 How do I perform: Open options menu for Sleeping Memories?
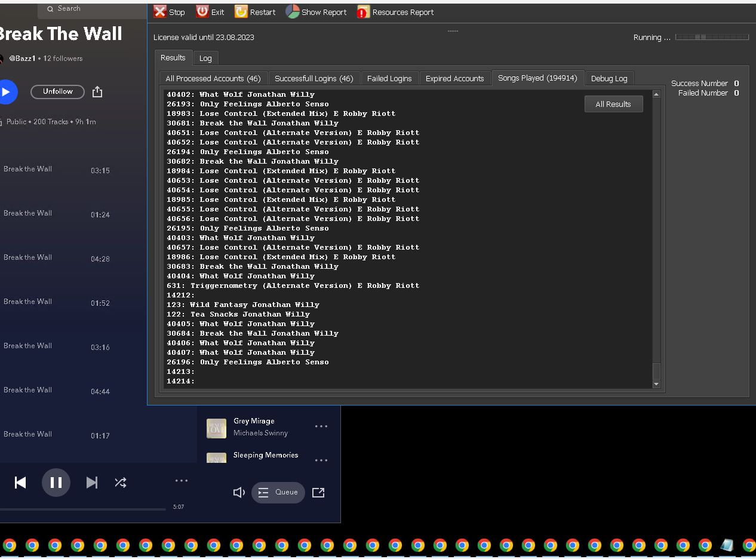tap(321, 460)
